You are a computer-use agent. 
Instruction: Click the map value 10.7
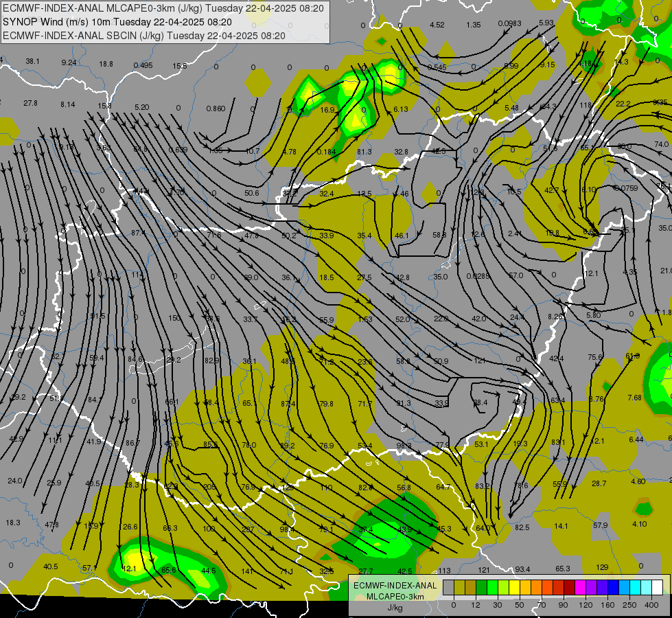click(x=253, y=151)
